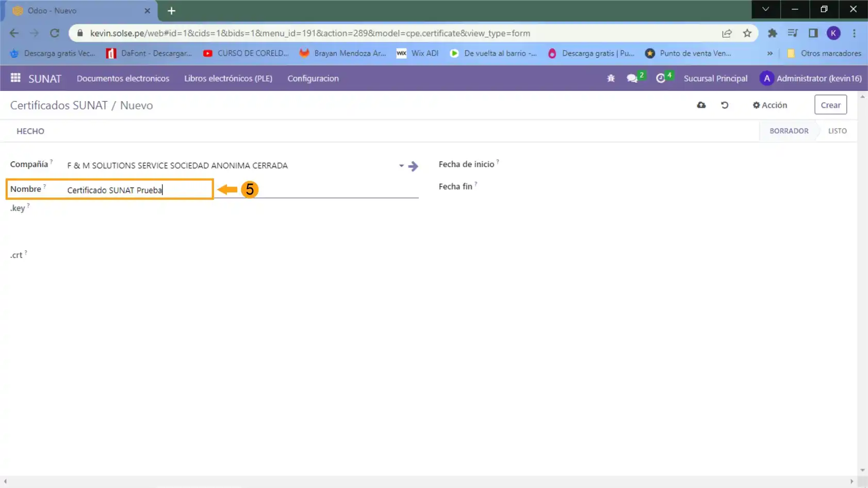Image resolution: width=868 pixels, height=488 pixels.
Task: Open a new browser tab
Action: click(x=172, y=10)
